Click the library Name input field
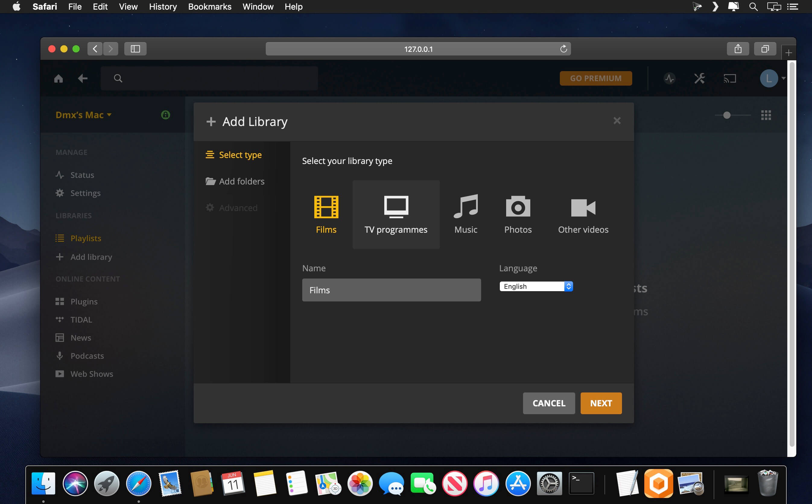Screen dimensions: 812x504 (x=391, y=290)
